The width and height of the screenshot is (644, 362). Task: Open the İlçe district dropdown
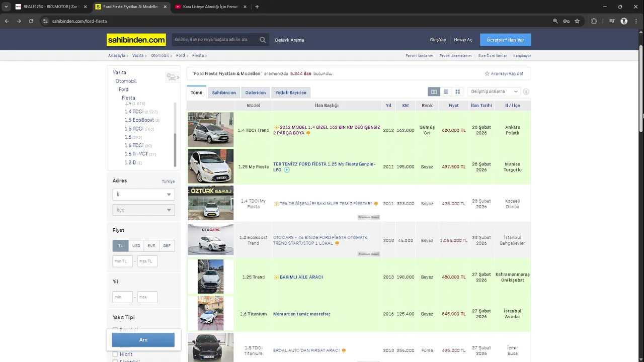(x=143, y=210)
